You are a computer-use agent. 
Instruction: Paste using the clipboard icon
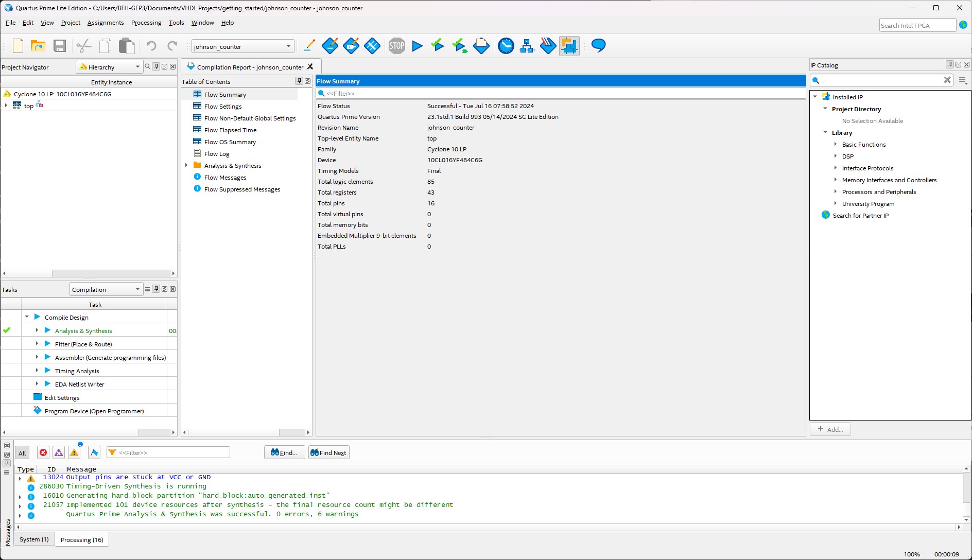(127, 46)
